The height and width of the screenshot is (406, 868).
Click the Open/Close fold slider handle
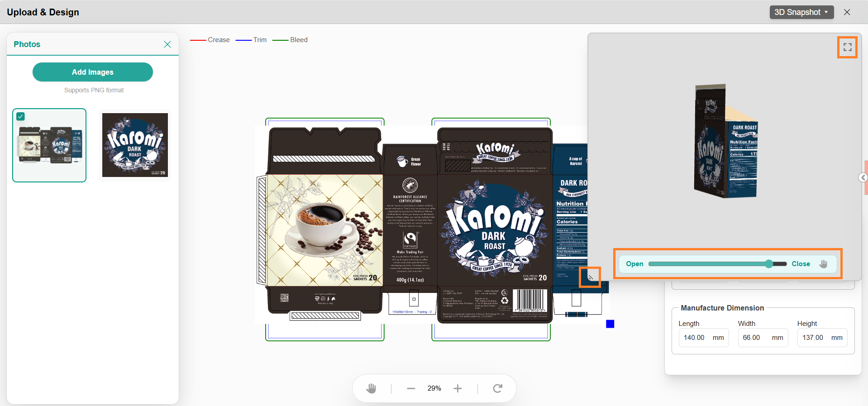pos(769,264)
